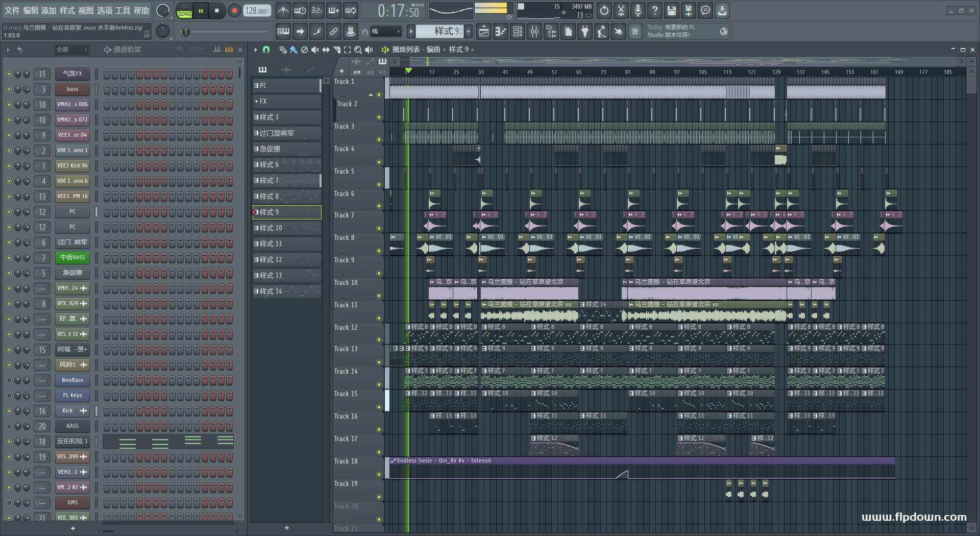
Task: Open the 文件 menu
Action: (x=12, y=10)
